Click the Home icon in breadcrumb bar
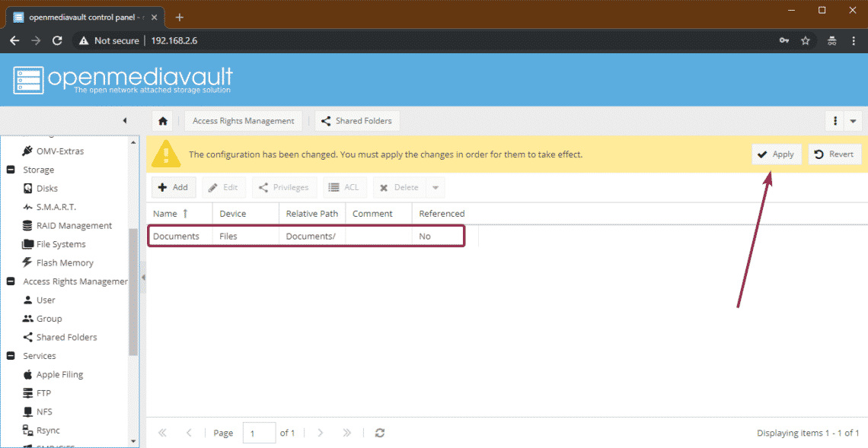This screenshot has width=868, height=448. [x=161, y=121]
